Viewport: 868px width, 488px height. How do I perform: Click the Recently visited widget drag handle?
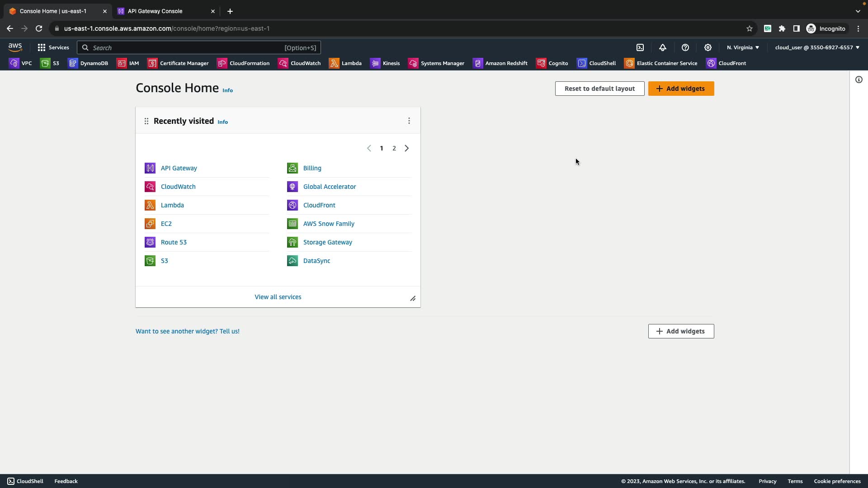(146, 121)
